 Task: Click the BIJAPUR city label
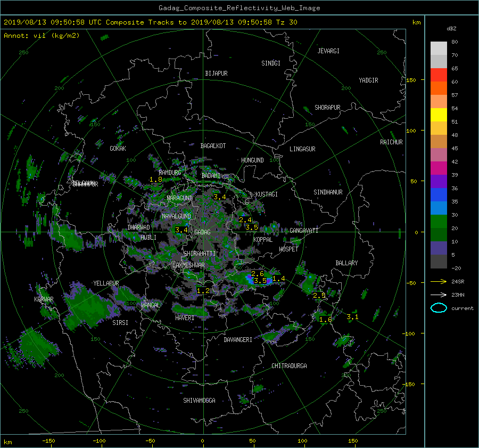click(216, 74)
